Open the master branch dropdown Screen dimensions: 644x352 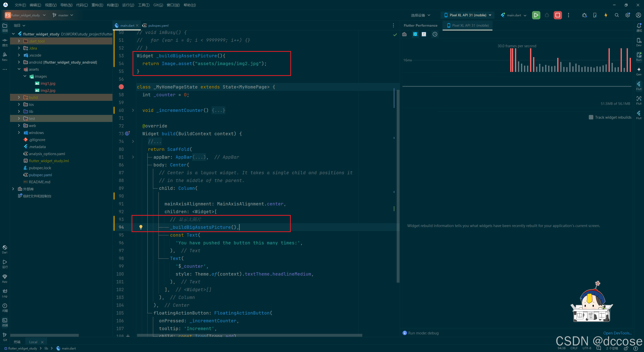tap(63, 15)
